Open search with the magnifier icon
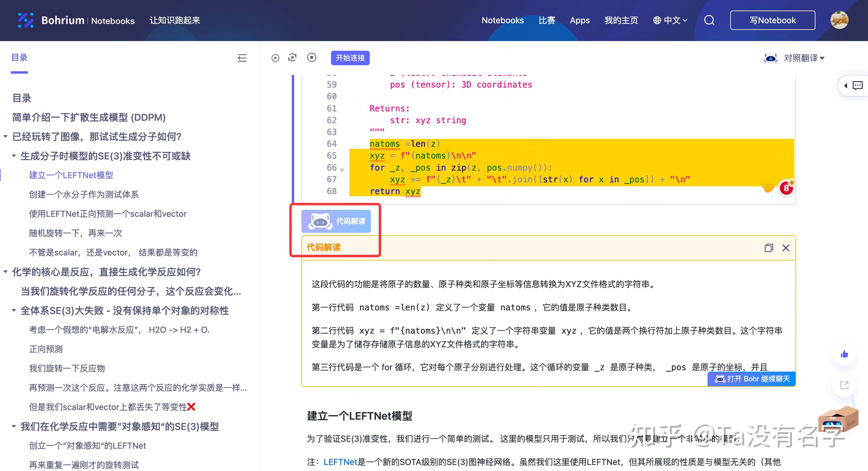Image resolution: width=868 pixels, height=471 pixels. pos(709,20)
